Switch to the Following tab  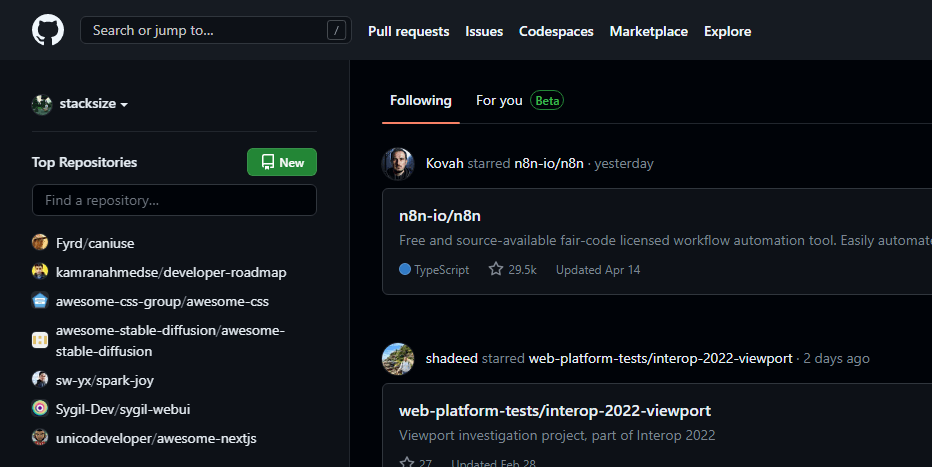pos(421,100)
